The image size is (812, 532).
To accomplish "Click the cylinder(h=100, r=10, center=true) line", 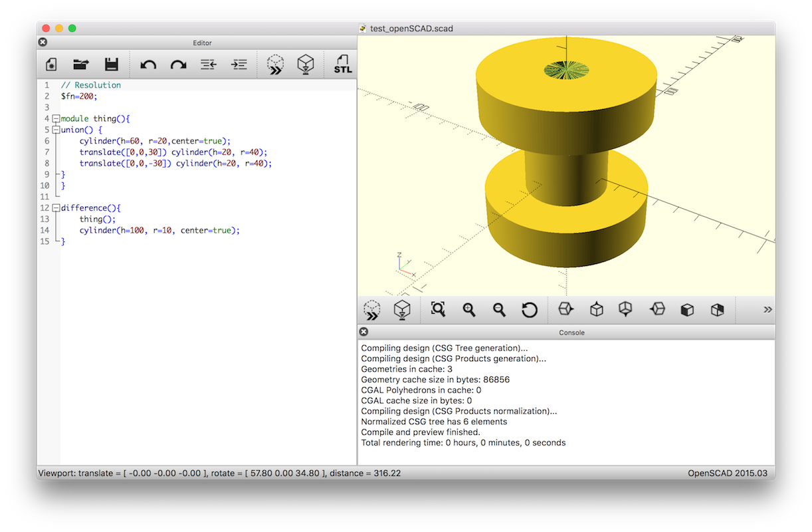I will (159, 231).
